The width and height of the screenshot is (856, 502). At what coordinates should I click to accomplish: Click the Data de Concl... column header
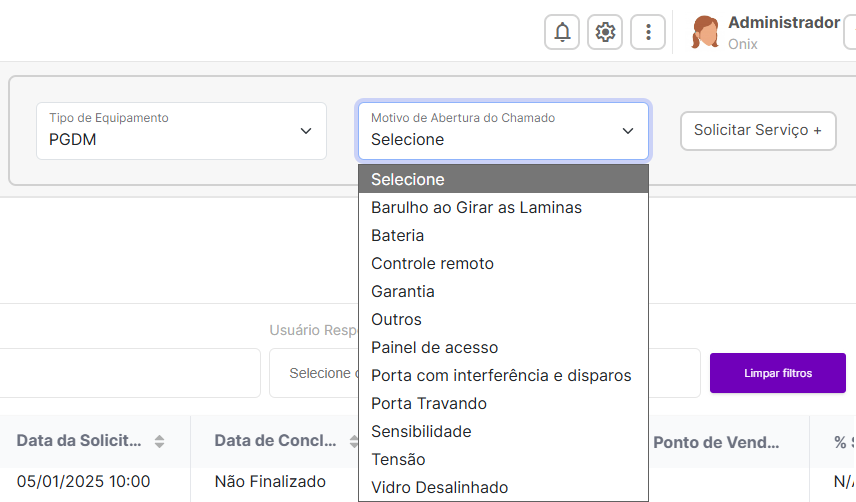pos(275,441)
